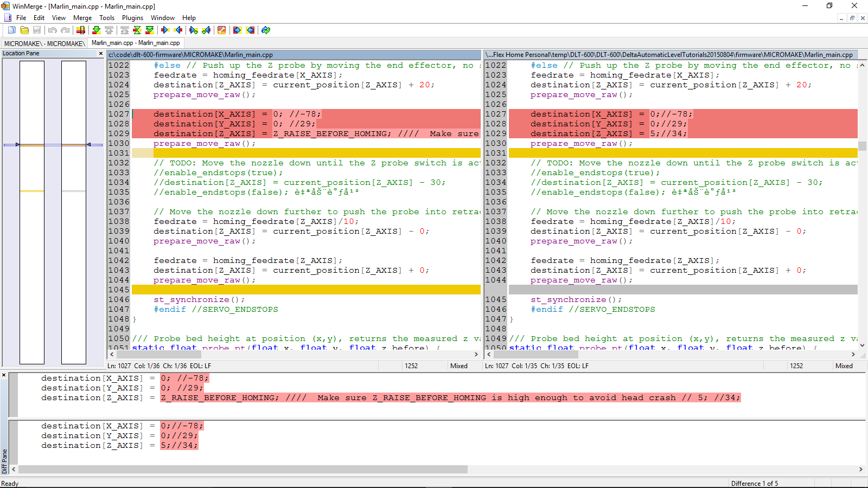
Task: Click right line 1029 with value 5;//34;
Action: [668, 134]
